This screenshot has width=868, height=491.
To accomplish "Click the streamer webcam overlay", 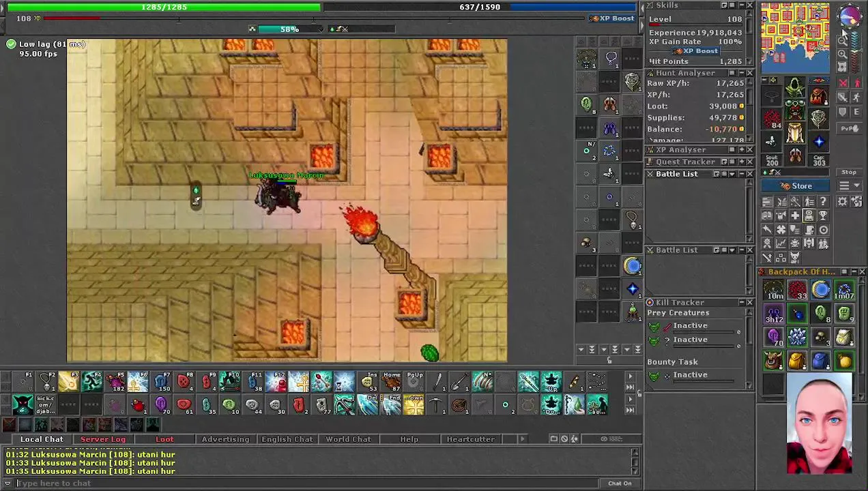I will coord(820,424).
